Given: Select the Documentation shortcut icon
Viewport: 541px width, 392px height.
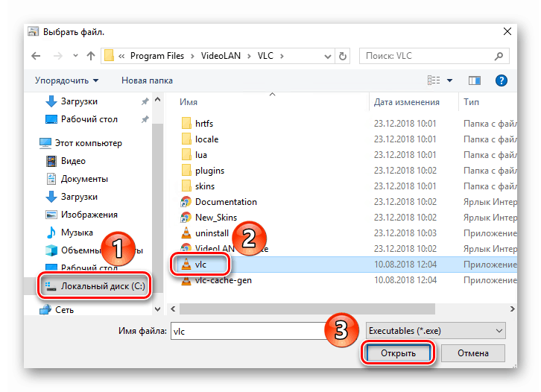Looking at the screenshot, I should coord(186,202).
